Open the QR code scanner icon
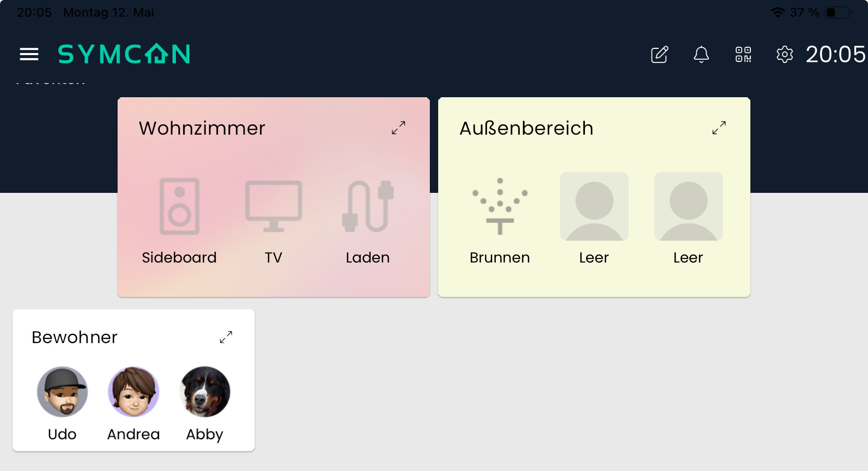This screenshot has width=868, height=471. click(743, 54)
